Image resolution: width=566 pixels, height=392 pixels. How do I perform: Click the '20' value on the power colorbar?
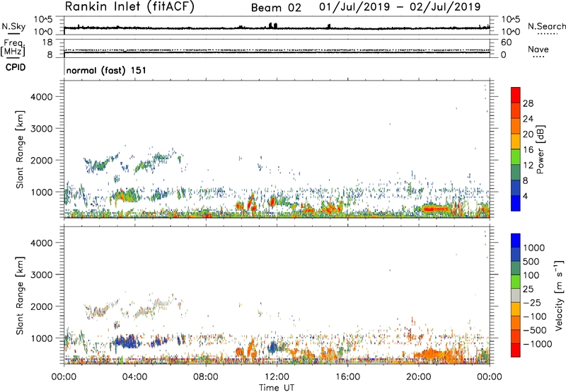[528, 134]
